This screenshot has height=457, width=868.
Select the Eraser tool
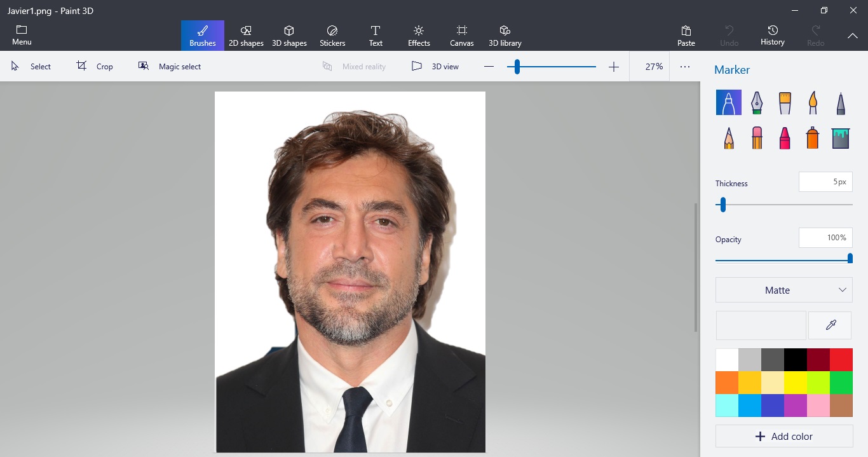[x=756, y=137]
